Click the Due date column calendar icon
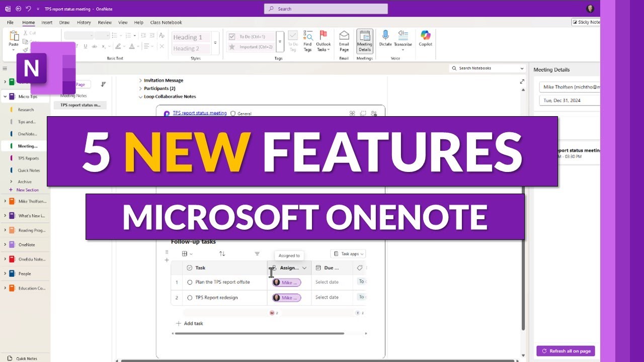Image resolution: width=644 pixels, height=362 pixels. [318, 268]
